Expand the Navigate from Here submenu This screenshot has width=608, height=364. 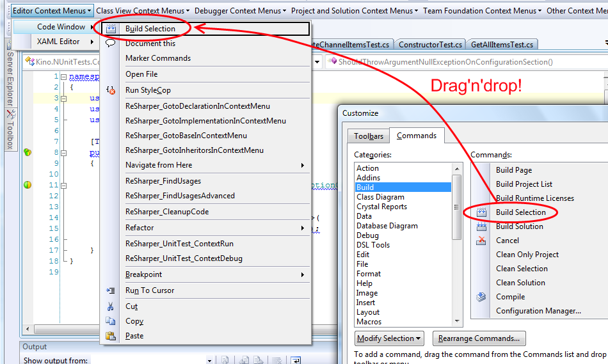click(303, 166)
